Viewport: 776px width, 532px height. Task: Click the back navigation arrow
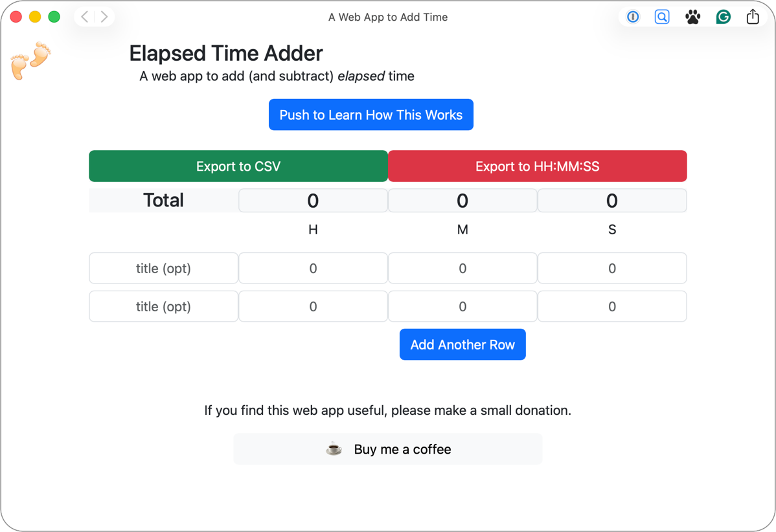[x=84, y=17]
